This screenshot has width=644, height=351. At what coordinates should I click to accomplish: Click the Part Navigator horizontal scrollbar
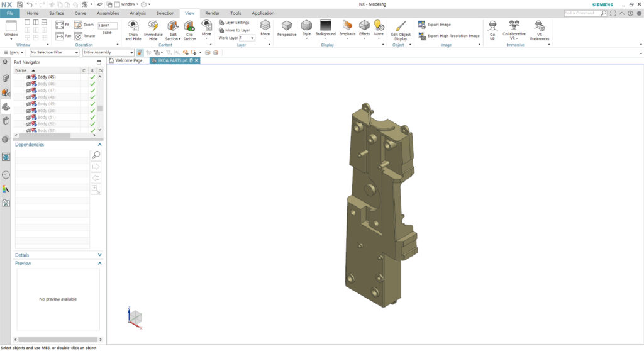(45, 135)
